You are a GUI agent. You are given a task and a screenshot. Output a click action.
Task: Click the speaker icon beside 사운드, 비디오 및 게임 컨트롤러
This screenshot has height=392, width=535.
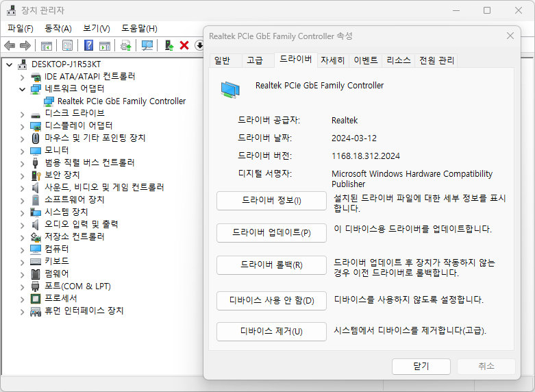tap(35, 188)
